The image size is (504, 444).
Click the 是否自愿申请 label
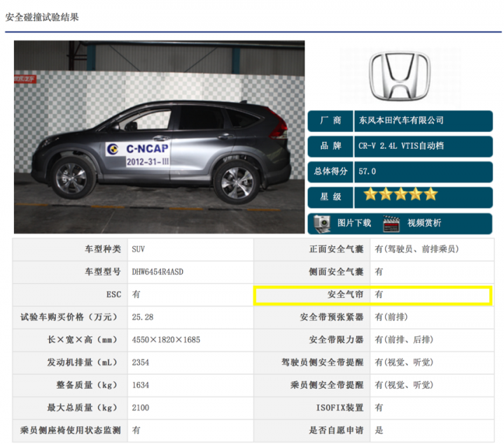pos(336,431)
